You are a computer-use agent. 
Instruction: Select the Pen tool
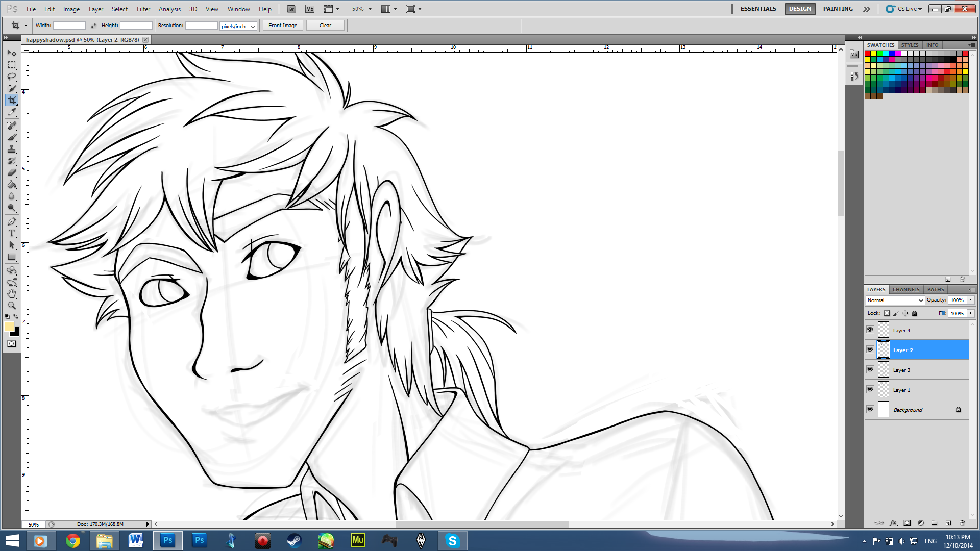tap(12, 221)
